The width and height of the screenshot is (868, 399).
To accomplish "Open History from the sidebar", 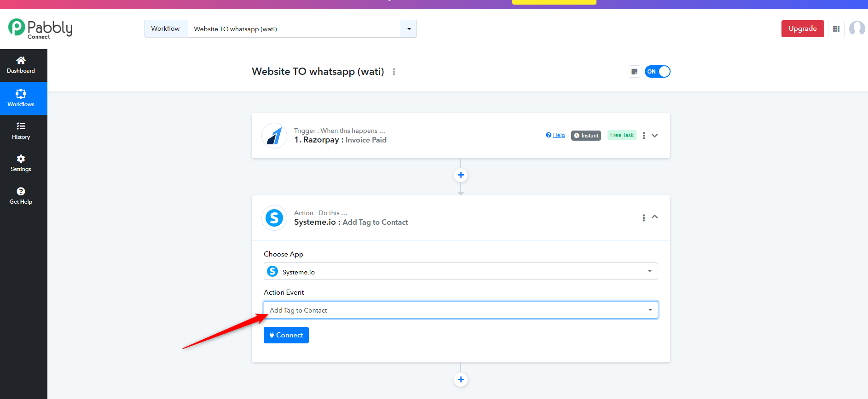I will (21, 131).
